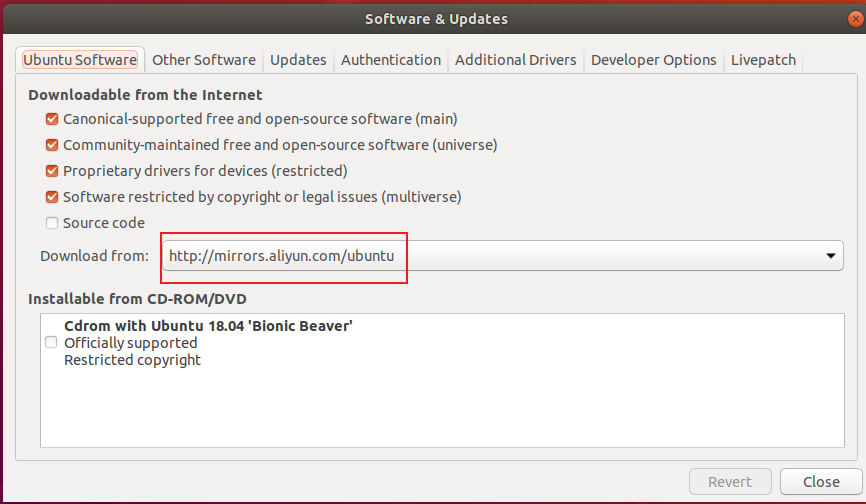
Task: Click empty space in CD-ROM sources list
Action: tap(440, 410)
